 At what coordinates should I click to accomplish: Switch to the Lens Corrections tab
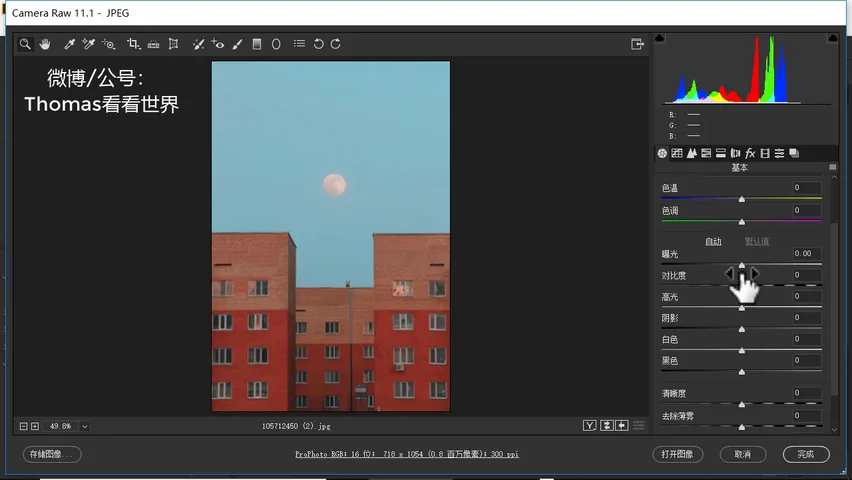735,153
